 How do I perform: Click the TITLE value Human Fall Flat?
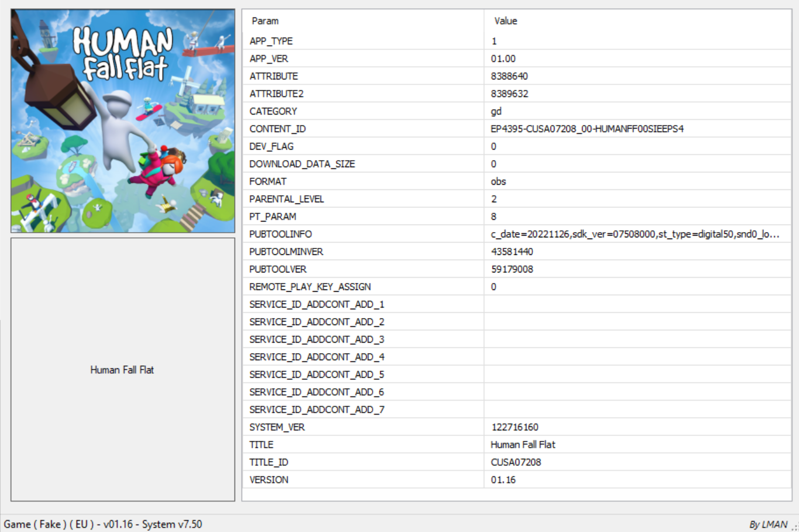point(523,444)
